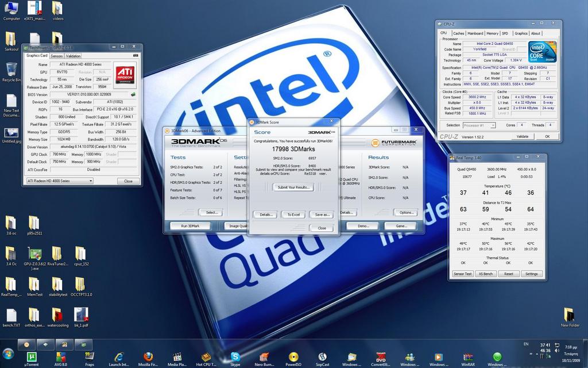
Task: Launch µTorrent from the taskbar
Action: coord(32,359)
